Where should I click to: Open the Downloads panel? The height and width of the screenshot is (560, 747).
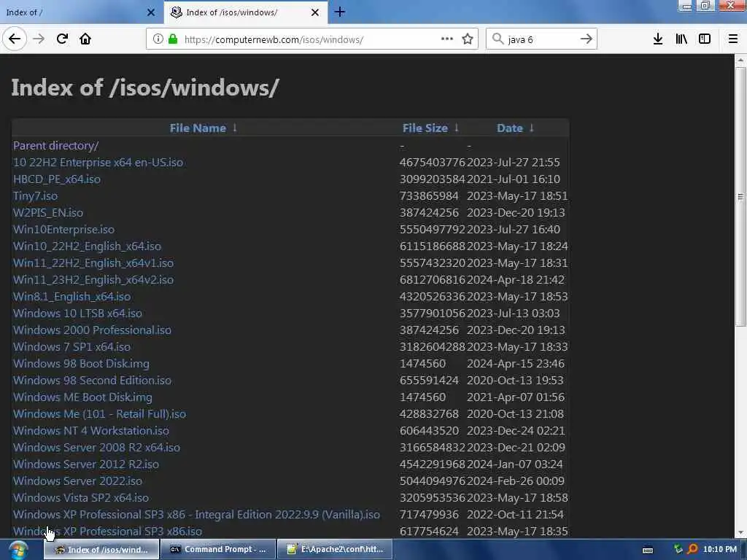pos(658,39)
